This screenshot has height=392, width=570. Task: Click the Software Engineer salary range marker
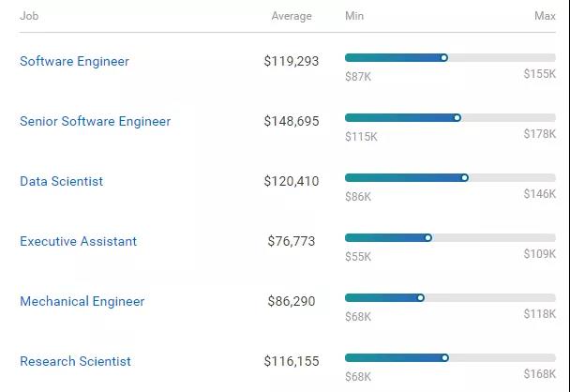point(444,57)
